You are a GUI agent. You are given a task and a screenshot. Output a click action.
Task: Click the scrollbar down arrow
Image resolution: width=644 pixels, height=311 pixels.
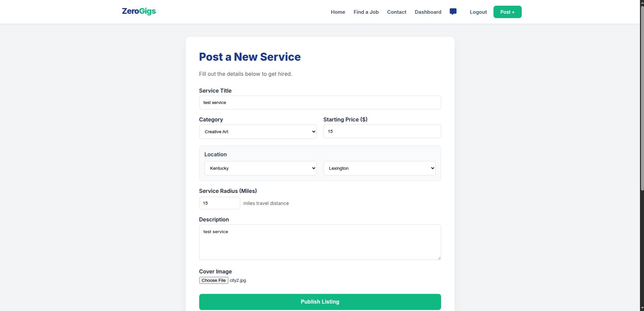[642, 309]
